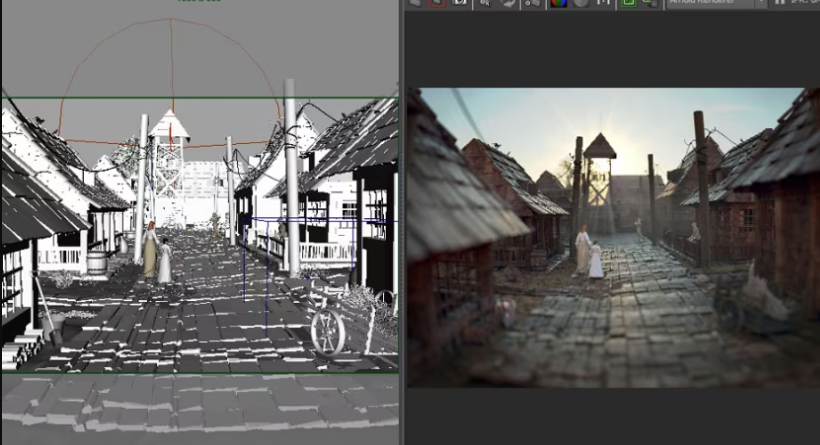Click divider between viewport and Render View

(401, 220)
